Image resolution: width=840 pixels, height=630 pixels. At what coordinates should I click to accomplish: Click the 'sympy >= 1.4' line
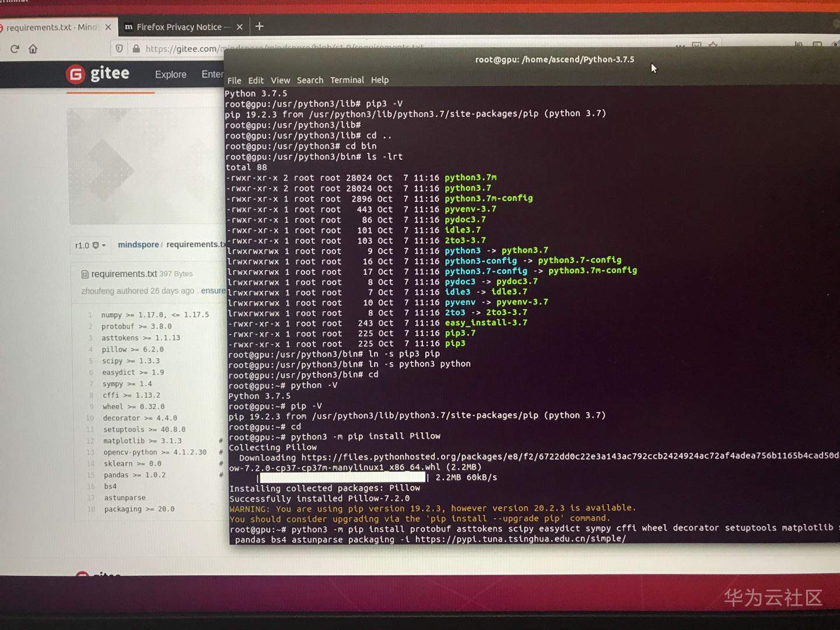[x=127, y=384]
